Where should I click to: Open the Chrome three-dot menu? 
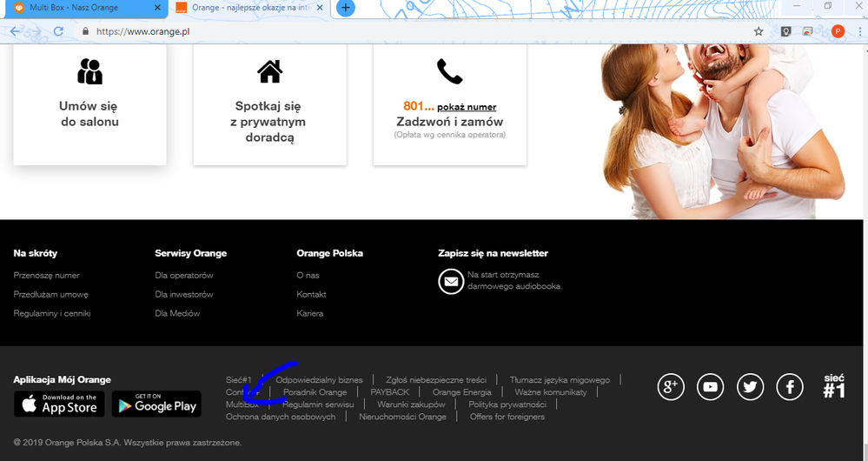pyautogui.click(x=857, y=30)
